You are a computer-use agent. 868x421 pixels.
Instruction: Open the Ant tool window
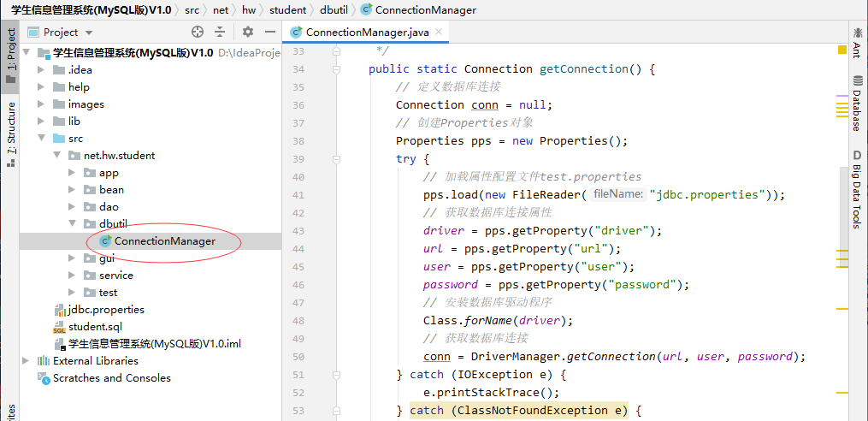[857, 43]
